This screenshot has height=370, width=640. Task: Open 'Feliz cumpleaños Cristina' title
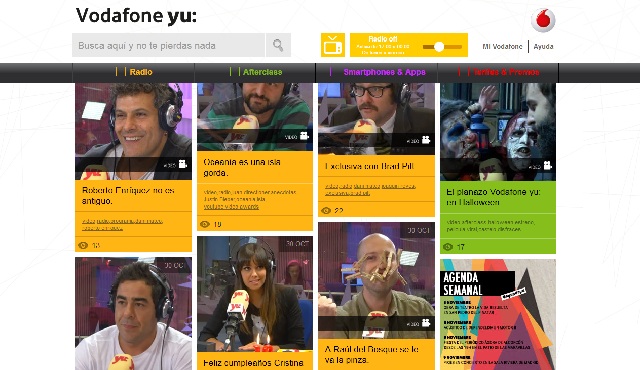pos(253,363)
